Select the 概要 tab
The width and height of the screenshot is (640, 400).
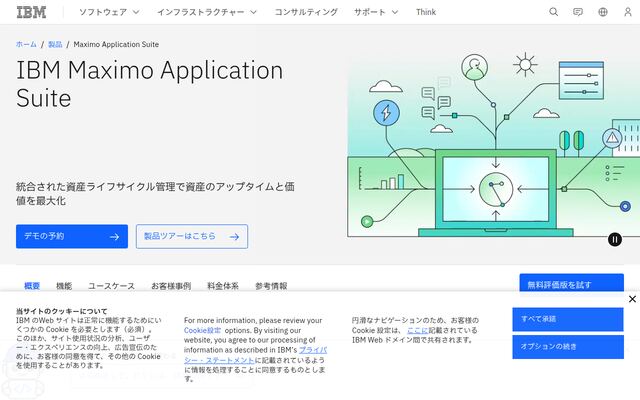pos(32,286)
